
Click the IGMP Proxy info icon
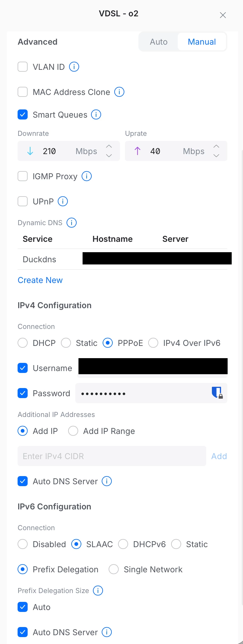tap(87, 176)
